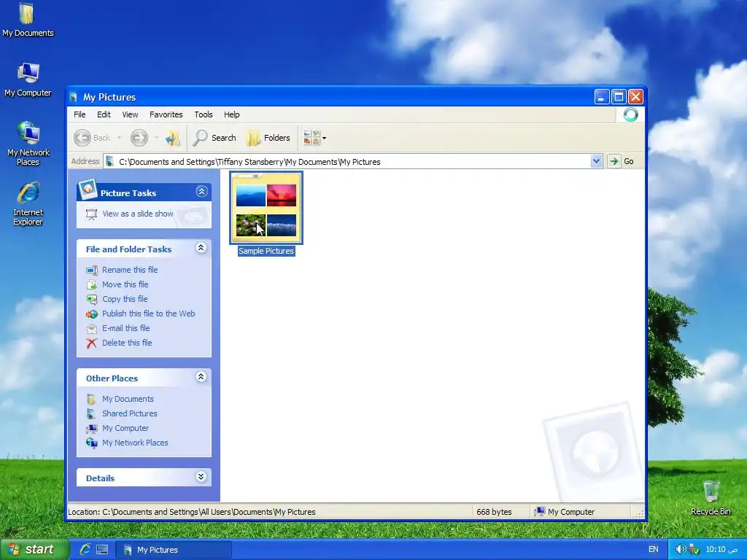Collapse the Other Places panel
The height and width of the screenshot is (560, 747).
click(x=201, y=377)
